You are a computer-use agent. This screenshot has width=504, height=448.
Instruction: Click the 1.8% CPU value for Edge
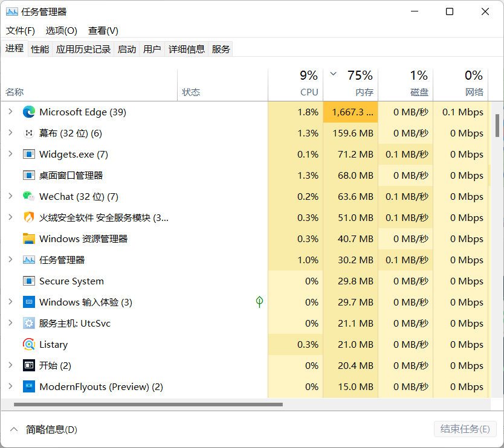tap(308, 112)
